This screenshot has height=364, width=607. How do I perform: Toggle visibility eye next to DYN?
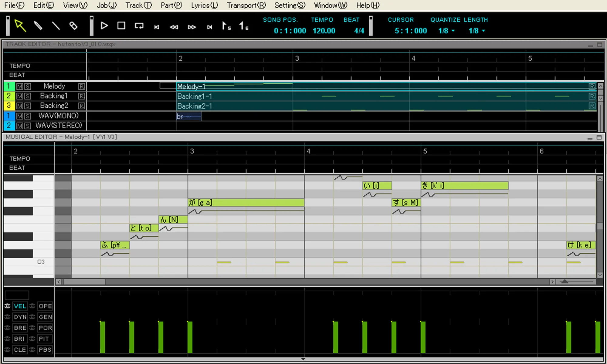(7, 317)
